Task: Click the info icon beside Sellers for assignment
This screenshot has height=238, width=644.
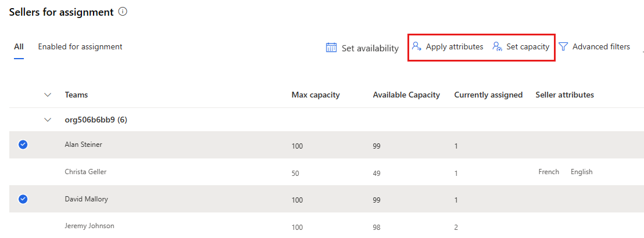Action: coord(123,12)
